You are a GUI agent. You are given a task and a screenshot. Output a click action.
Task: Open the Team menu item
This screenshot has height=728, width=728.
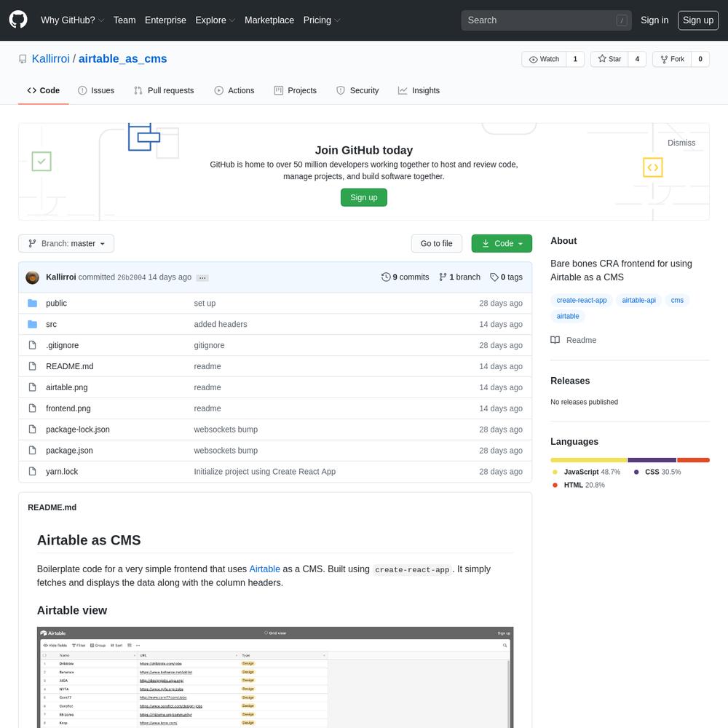(x=124, y=20)
